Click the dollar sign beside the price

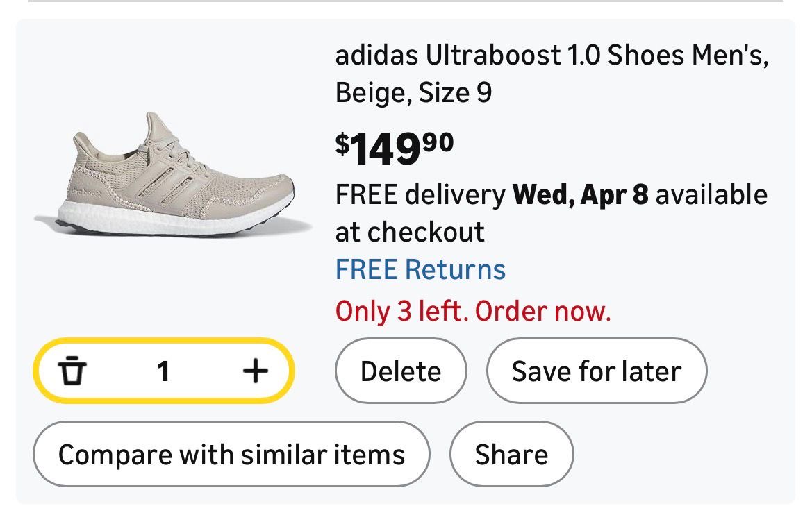point(342,144)
